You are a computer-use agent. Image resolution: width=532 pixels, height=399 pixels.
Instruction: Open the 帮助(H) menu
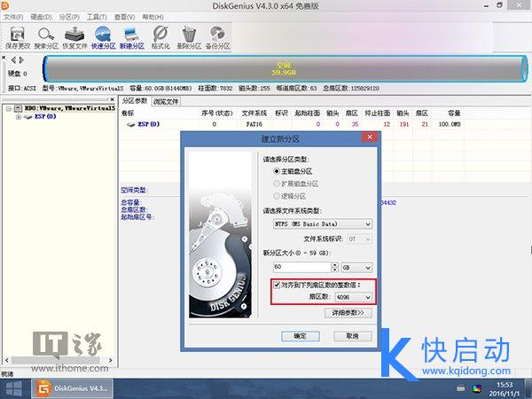[x=153, y=17]
